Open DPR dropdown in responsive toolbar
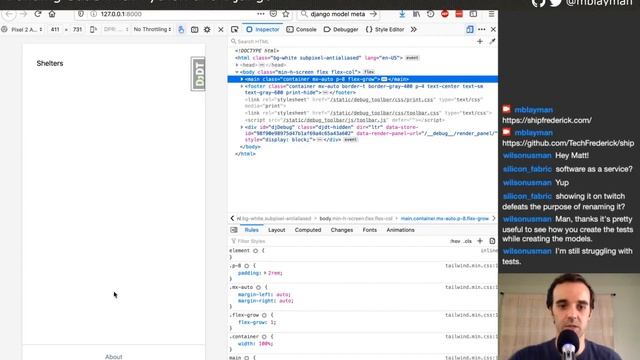This screenshot has height=360, width=640. click(x=116, y=29)
